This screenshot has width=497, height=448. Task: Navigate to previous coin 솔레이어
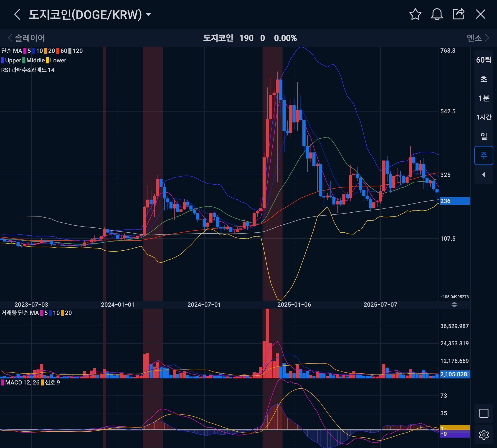[27, 38]
